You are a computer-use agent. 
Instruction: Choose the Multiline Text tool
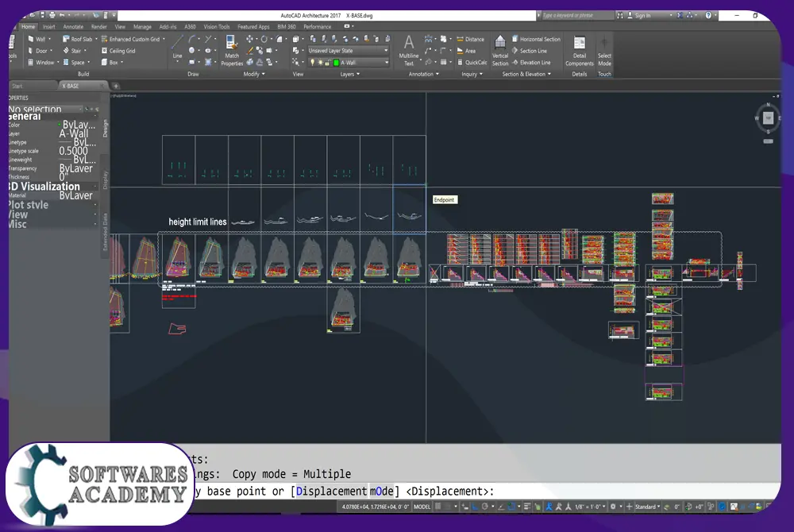coord(409,51)
